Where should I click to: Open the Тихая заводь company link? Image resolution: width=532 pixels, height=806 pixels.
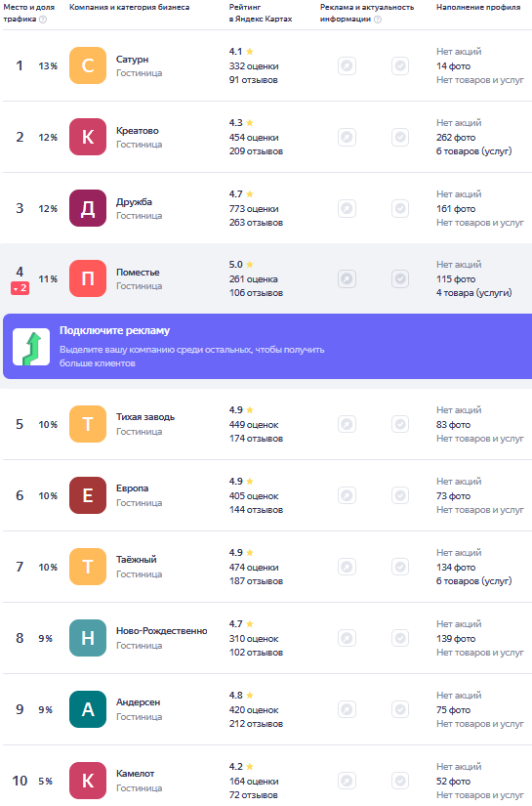(x=145, y=417)
